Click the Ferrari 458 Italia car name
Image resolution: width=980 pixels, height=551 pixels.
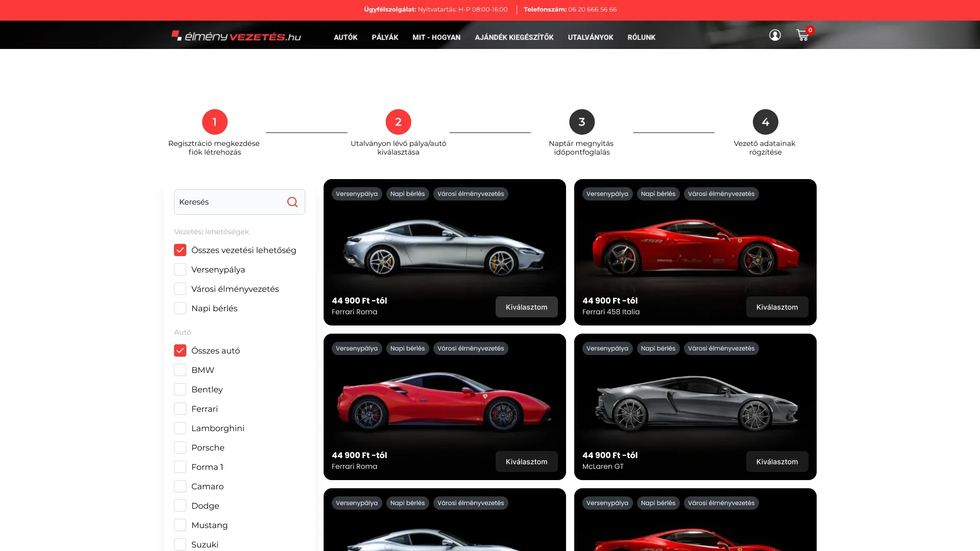click(611, 312)
